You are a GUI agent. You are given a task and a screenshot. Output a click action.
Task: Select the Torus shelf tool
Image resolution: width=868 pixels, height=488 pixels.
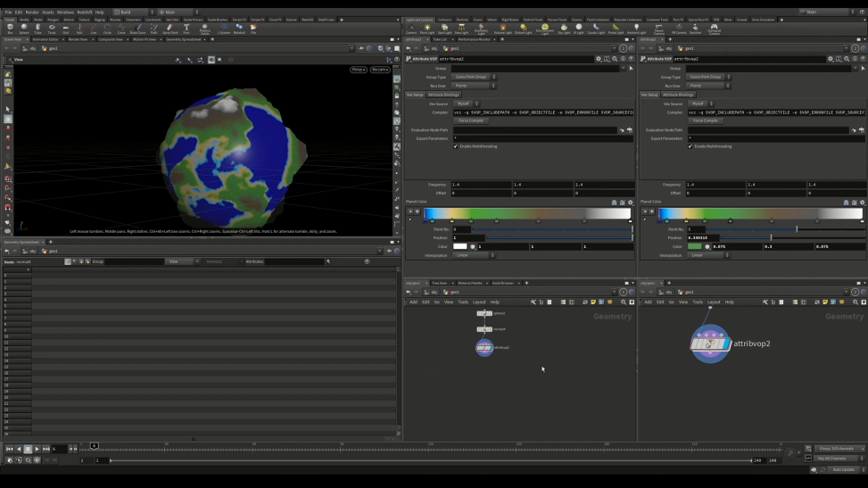coord(52,29)
